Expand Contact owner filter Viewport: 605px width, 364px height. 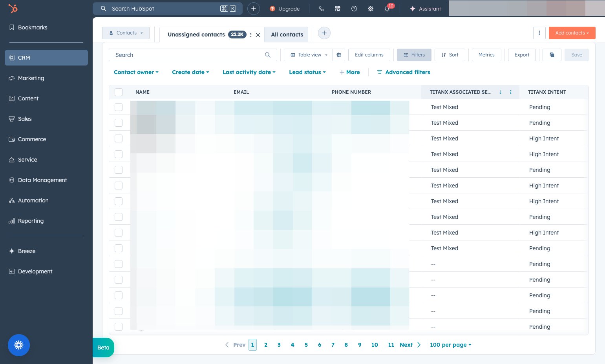coord(136,72)
